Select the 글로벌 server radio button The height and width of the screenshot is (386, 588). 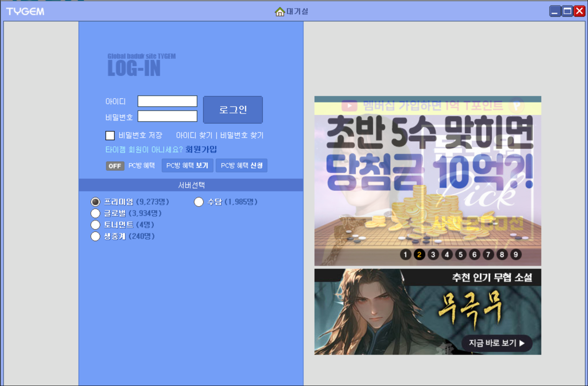click(x=95, y=213)
